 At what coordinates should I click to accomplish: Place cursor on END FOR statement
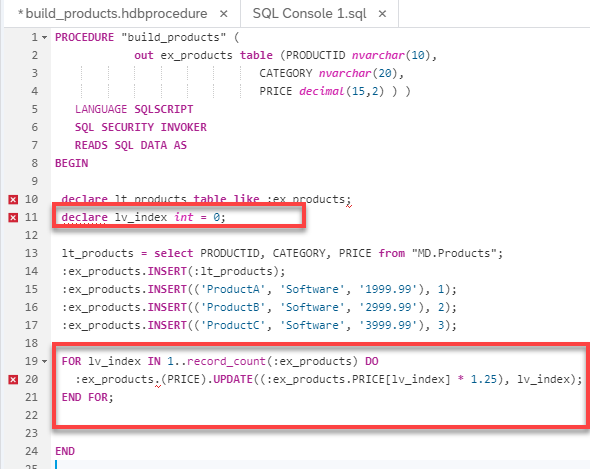tap(87, 397)
